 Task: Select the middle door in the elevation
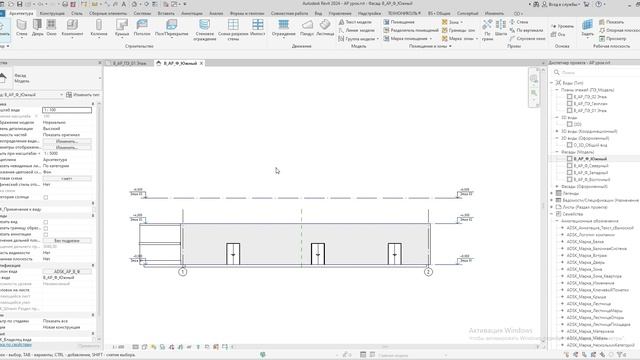pyautogui.click(x=318, y=254)
